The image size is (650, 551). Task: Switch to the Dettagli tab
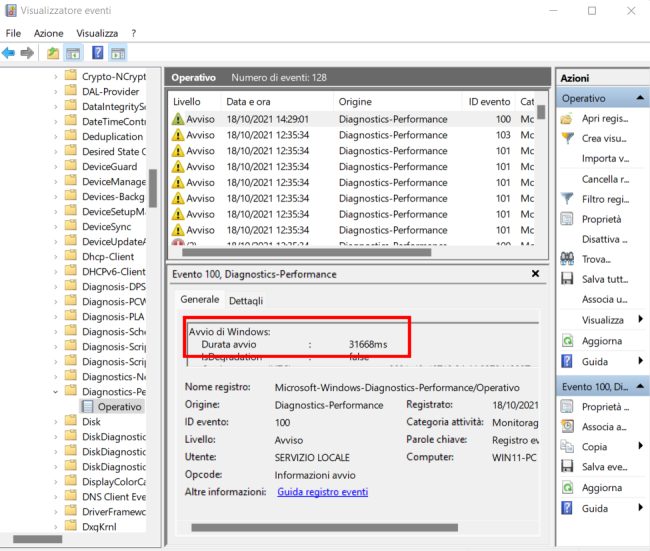pos(246,301)
